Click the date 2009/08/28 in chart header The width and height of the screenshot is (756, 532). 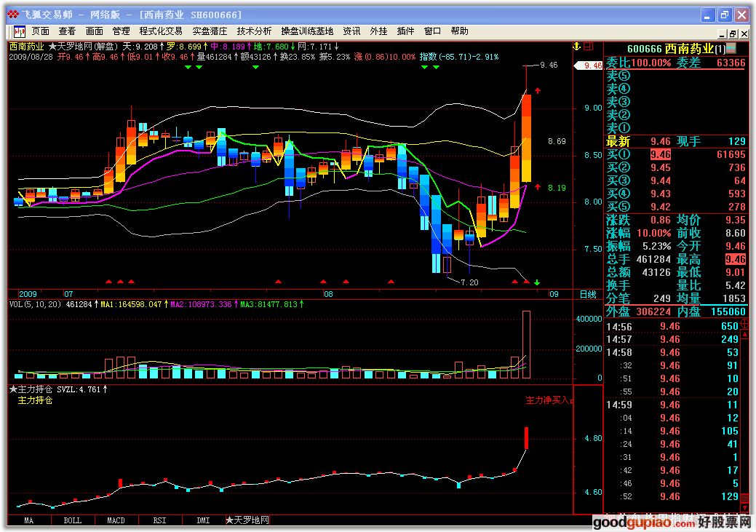pyautogui.click(x=31, y=57)
